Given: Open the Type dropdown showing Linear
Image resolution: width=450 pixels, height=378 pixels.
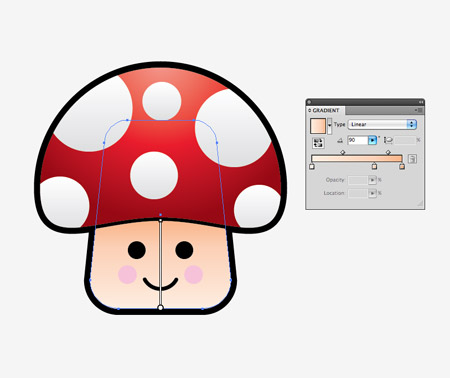Looking at the screenshot, I should [382, 124].
